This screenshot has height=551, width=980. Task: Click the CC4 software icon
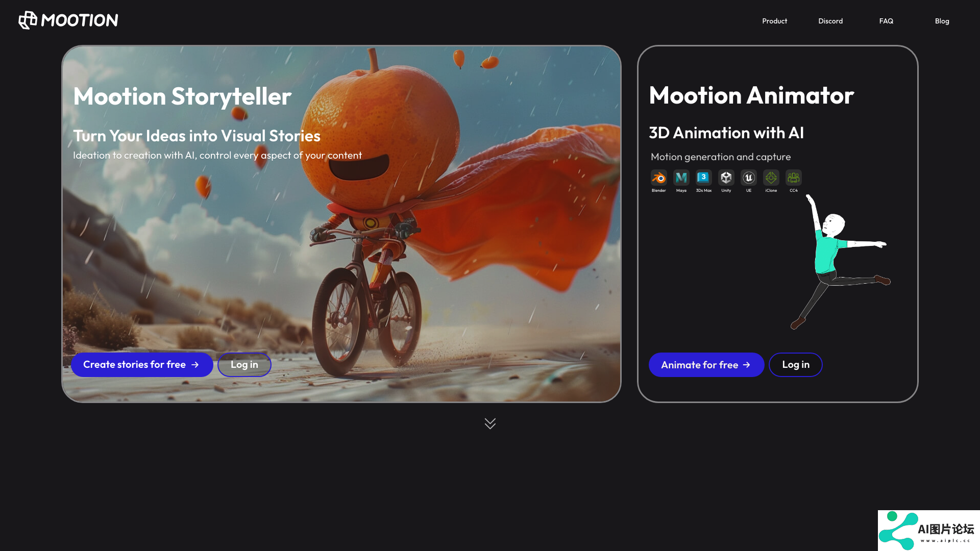793,178
